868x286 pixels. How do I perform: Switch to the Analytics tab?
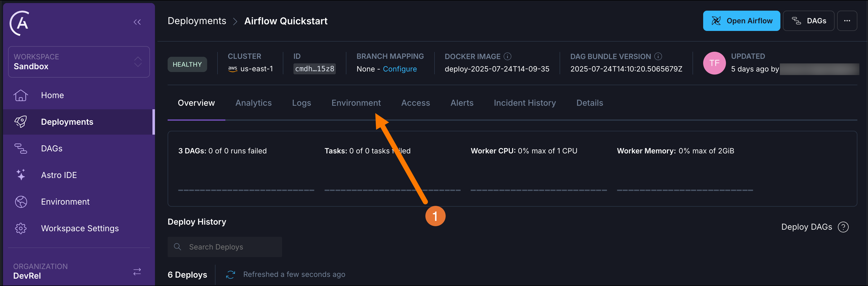(253, 103)
